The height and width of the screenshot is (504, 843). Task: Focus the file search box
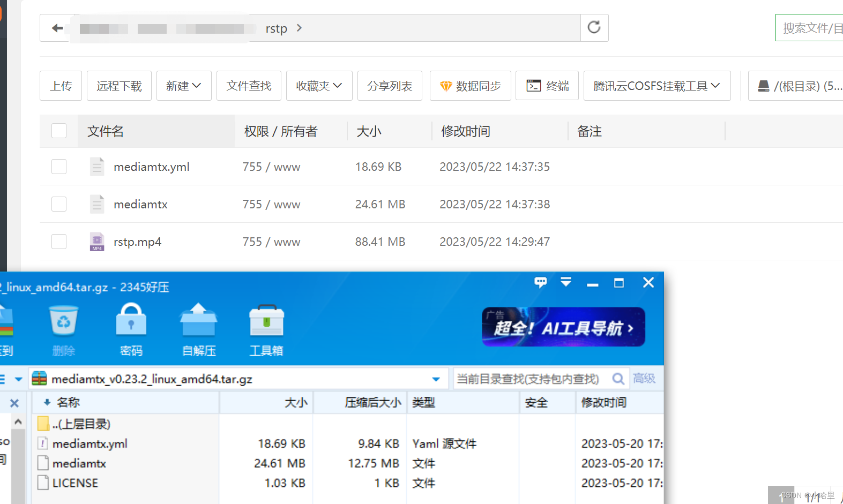810,28
